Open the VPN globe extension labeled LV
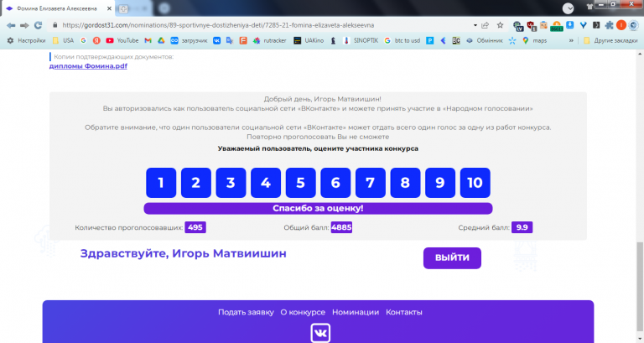644x343 pixels. tap(518, 26)
